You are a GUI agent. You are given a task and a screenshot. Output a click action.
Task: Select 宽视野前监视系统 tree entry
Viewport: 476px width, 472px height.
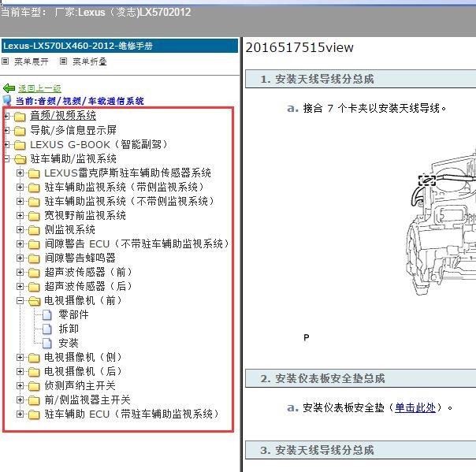pos(85,215)
